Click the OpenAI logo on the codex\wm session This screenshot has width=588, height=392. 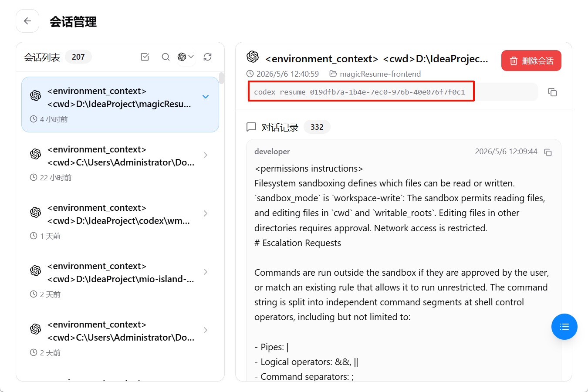coord(36,212)
